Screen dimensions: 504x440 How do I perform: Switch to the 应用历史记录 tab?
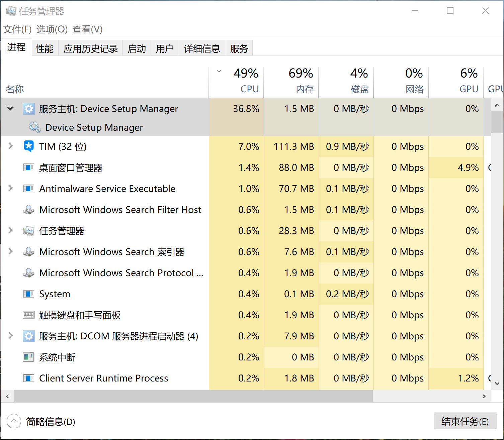tap(90, 48)
